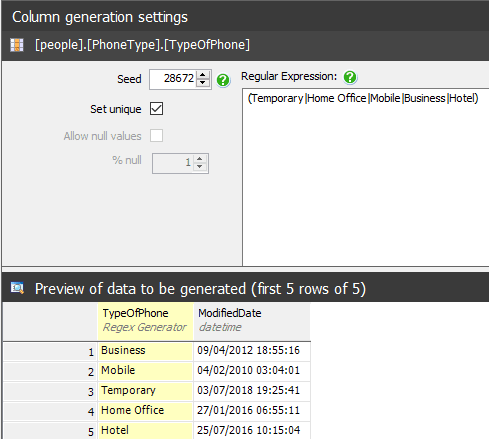The image size is (489, 439).
Task: Click the 'Hotel' cell in row 5
Action: coord(145,430)
